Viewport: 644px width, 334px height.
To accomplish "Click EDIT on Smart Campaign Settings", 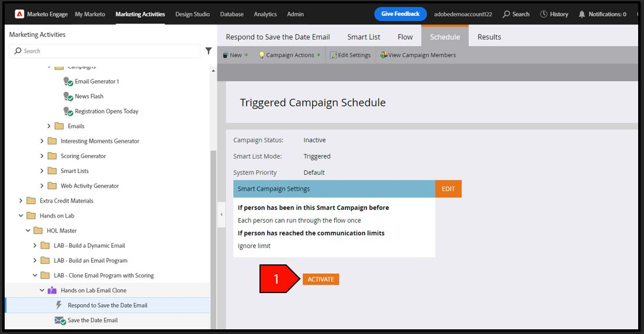I will point(448,189).
